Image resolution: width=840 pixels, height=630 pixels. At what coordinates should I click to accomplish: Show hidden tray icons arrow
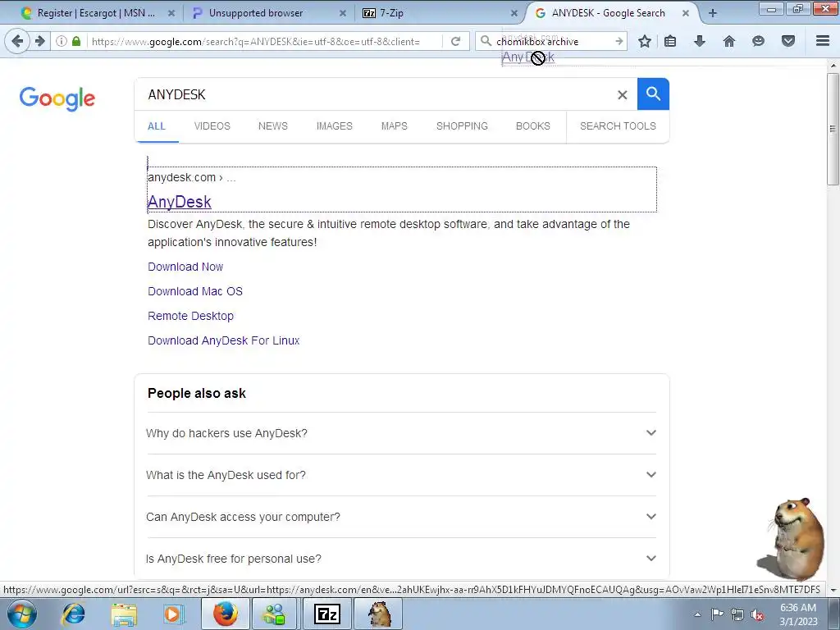click(697, 614)
